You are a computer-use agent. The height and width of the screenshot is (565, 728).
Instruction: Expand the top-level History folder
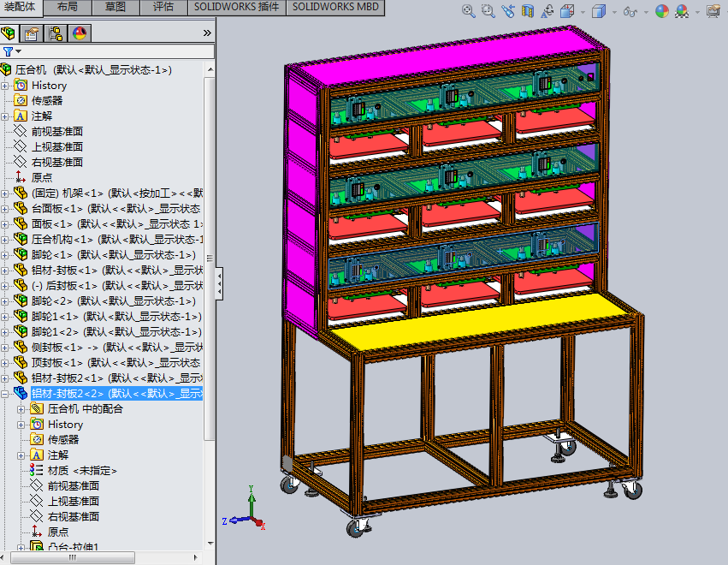(4, 86)
